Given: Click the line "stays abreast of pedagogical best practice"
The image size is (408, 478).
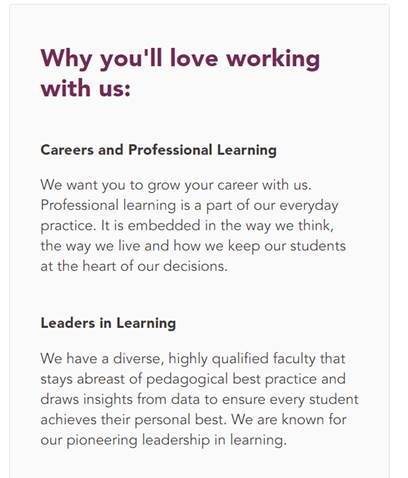Looking at the screenshot, I should coord(193,379).
